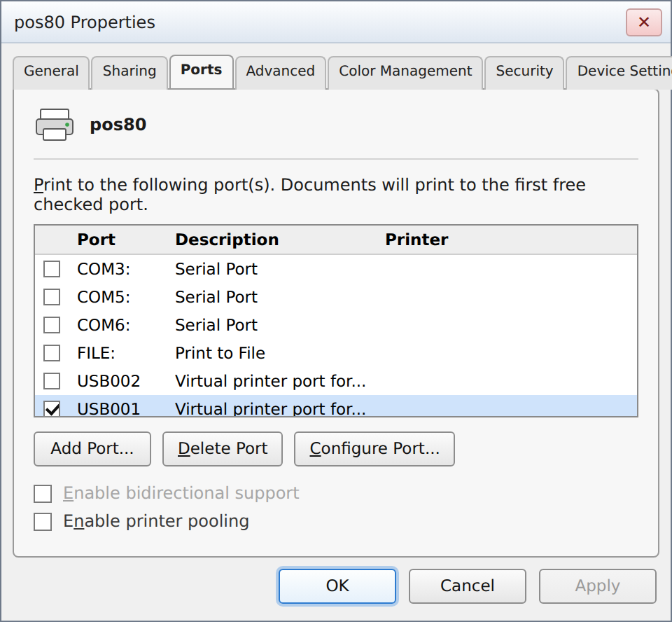
Task: Uncheck the USB001 port checkbox
Action: click(52, 408)
